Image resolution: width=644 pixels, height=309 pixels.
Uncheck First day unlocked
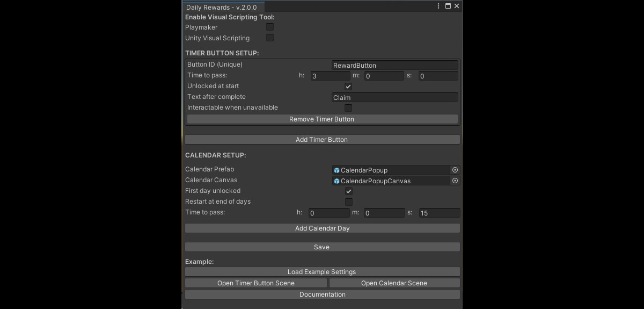[349, 191]
